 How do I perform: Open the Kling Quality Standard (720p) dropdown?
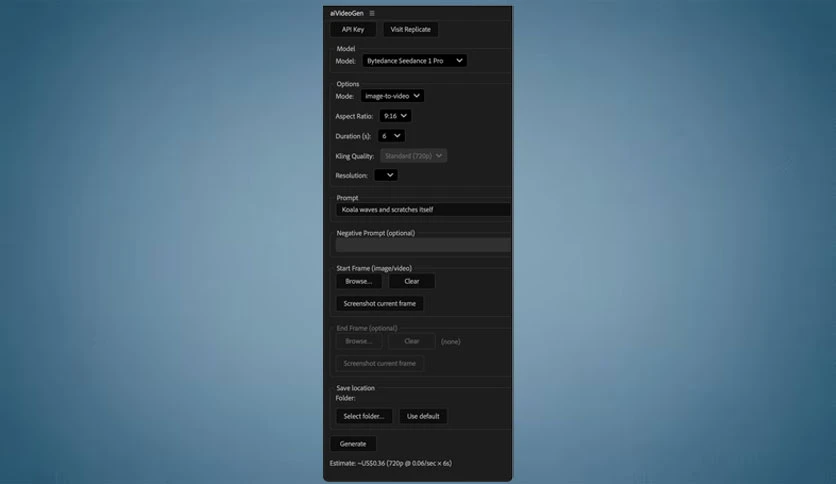pyautogui.click(x=413, y=156)
